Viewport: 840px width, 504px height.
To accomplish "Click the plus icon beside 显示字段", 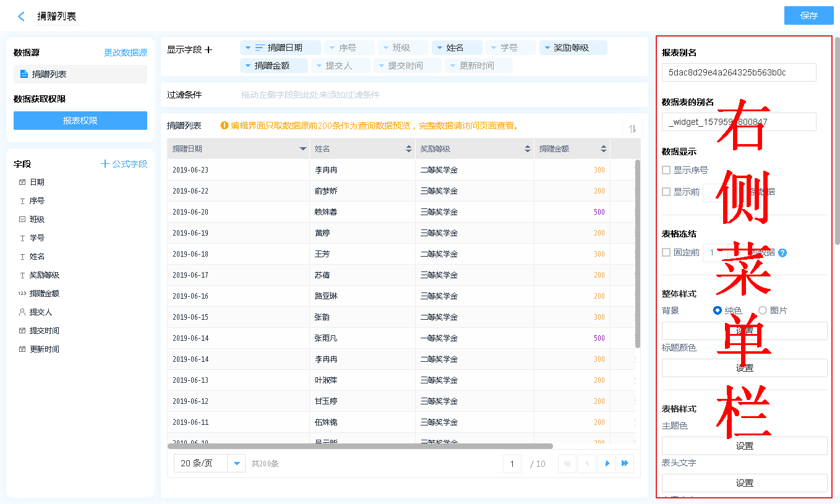I will point(208,49).
